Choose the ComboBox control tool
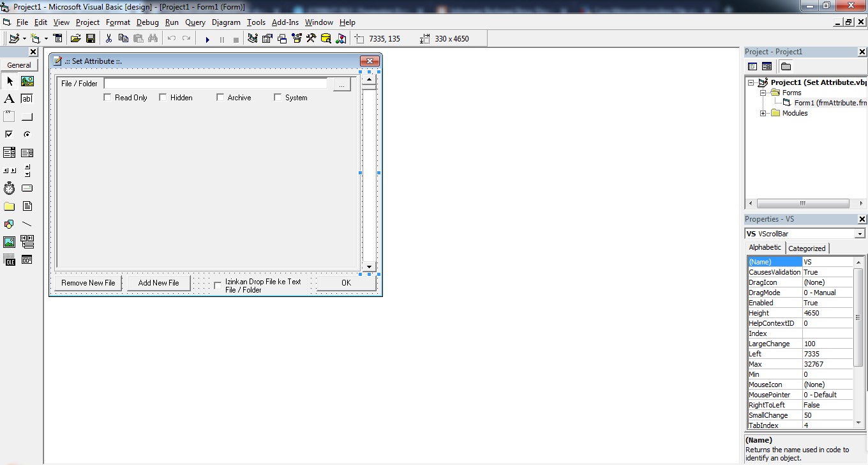868x465 pixels. [x=10, y=153]
